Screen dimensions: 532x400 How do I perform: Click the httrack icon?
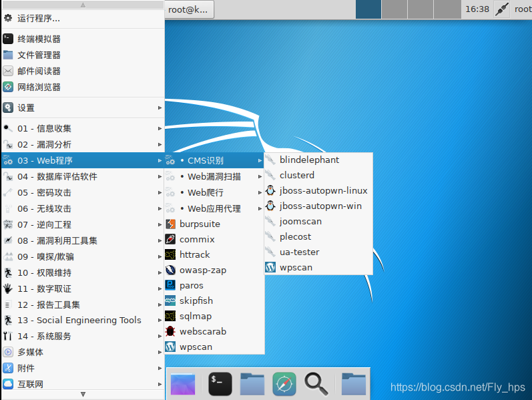170,254
